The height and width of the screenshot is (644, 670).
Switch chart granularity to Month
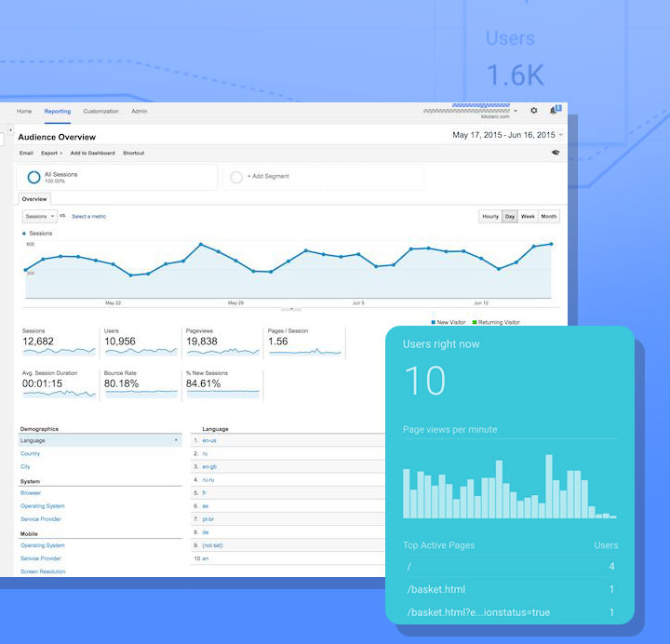point(549,217)
